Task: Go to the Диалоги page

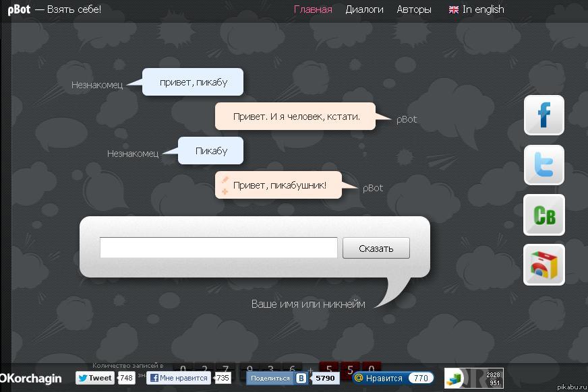Action: pyautogui.click(x=364, y=9)
